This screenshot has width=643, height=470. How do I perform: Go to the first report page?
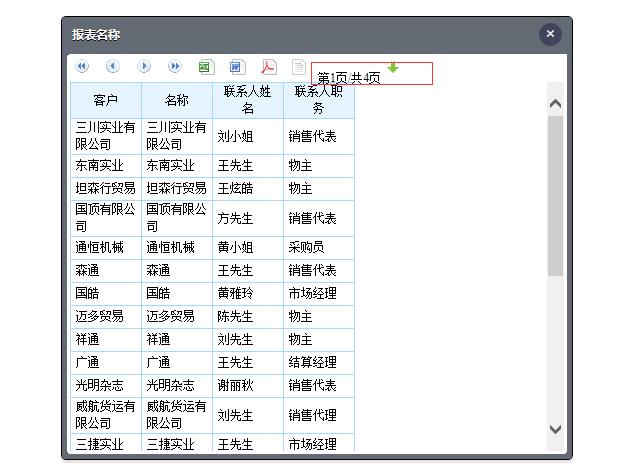[82, 67]
